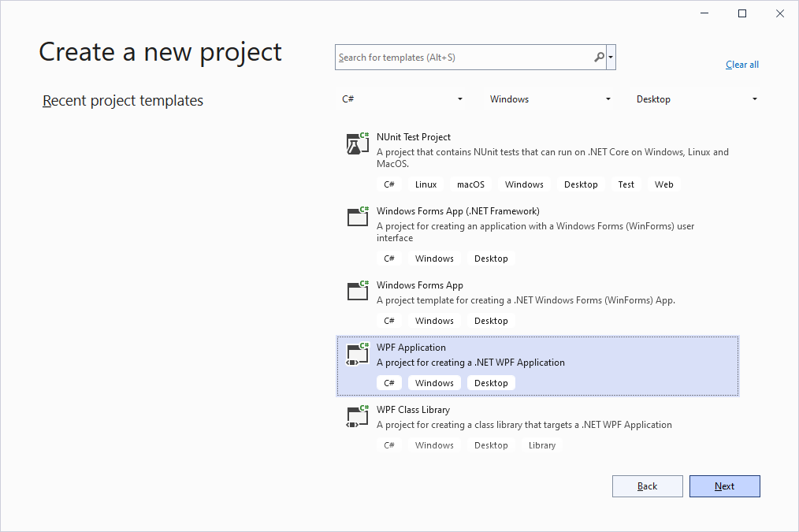This screenshot has height=532, width=799.
Task: Click the C# tag on WPF Class Library
Action: click(388, 445)
